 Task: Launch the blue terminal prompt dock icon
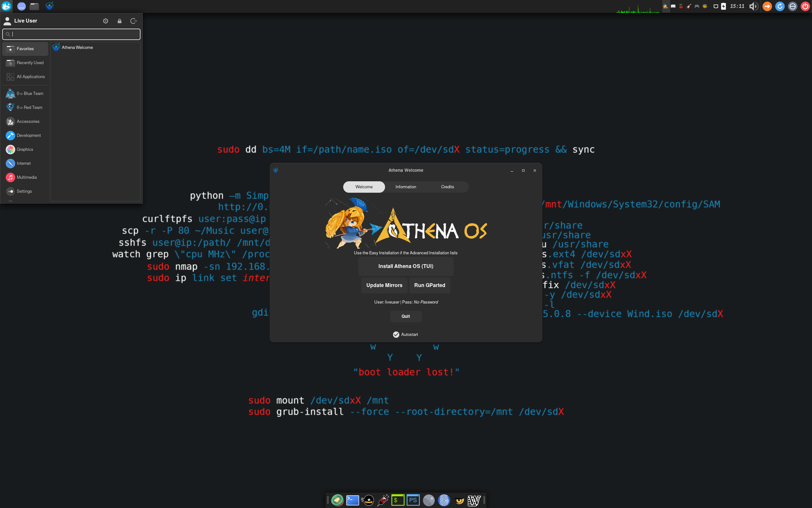click(x=352, y=500)
